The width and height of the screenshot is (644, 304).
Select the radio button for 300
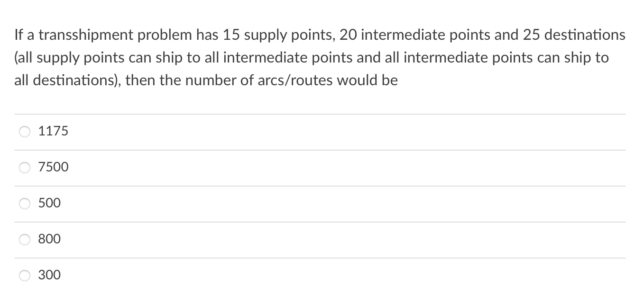coord(25,275)
